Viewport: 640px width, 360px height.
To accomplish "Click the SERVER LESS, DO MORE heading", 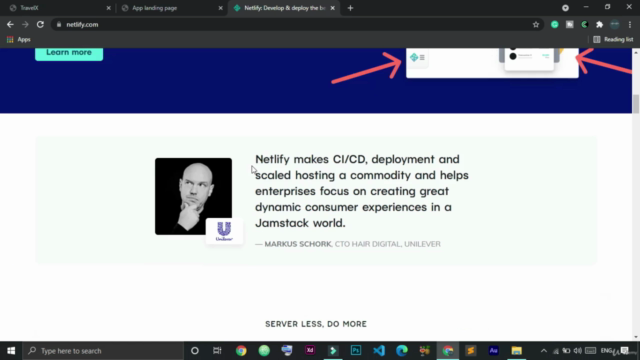I will pos(316,324).
